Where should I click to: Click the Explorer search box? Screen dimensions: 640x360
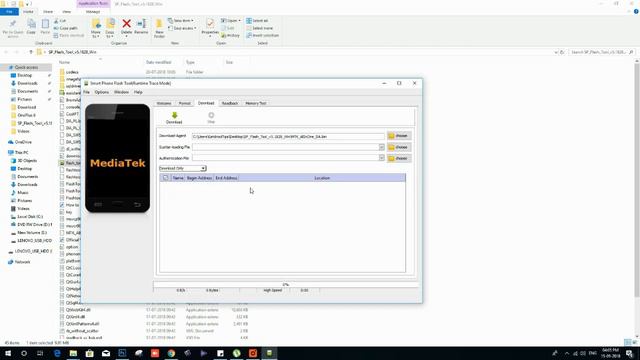(602, 52)
